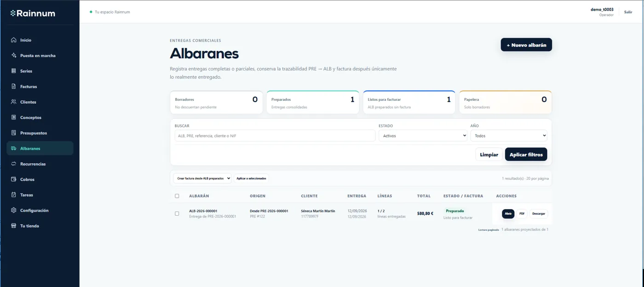
Task: Open the Estado dropdown showing Activos
Action: (x=423, y=136)
